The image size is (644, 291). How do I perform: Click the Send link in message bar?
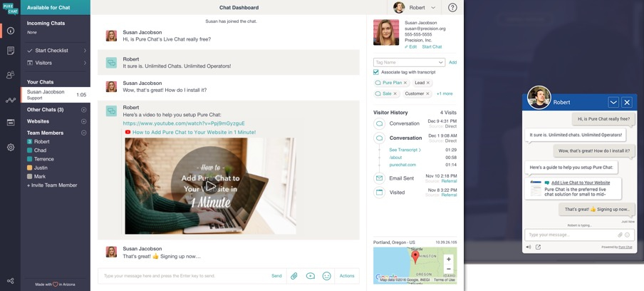tap(276, 276)
